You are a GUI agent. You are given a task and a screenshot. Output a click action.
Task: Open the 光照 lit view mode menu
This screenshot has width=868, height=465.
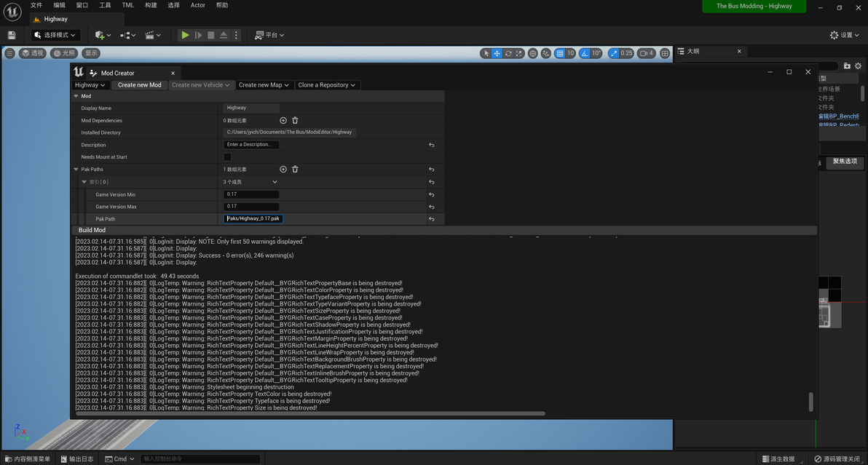tap(64, 53)
